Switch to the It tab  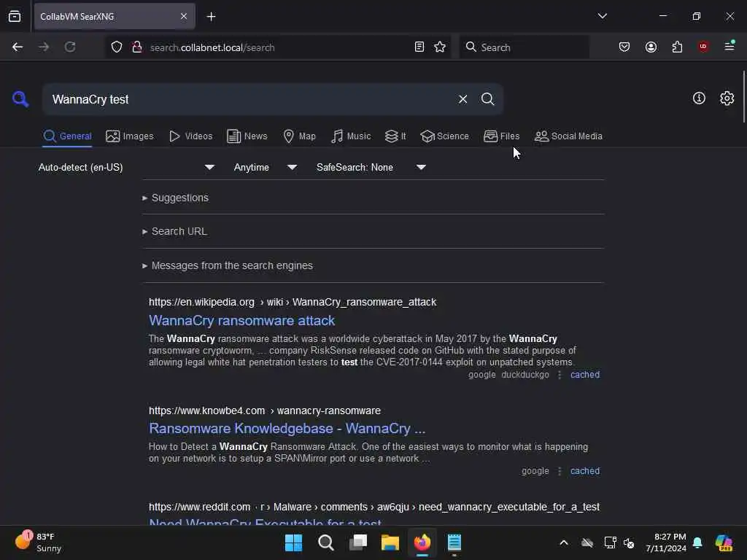(x=395, y=136)
